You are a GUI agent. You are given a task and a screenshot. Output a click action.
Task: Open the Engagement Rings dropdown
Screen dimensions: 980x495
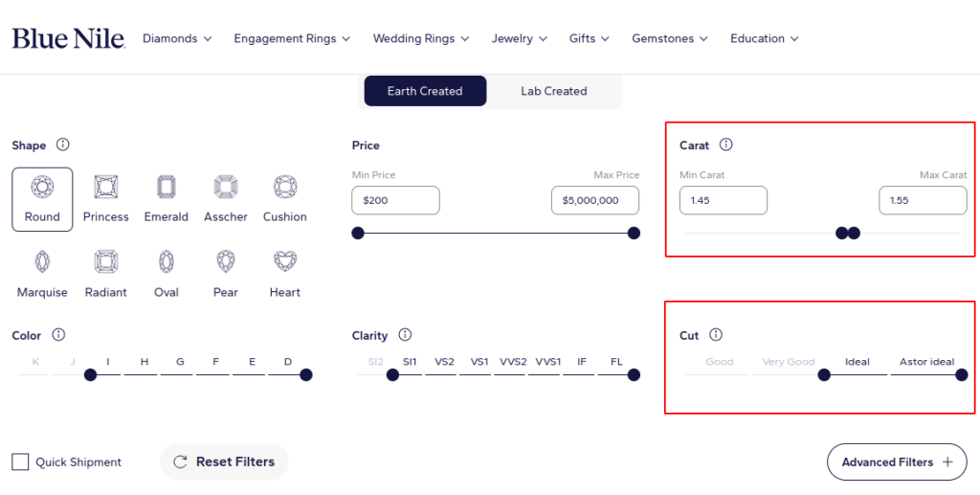292,38
